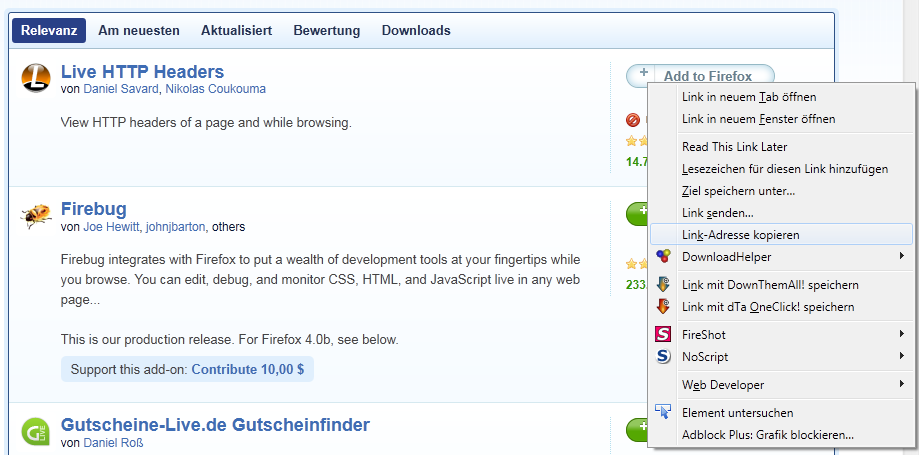Switch to the Bewertung sorting tab

click(327, 31)
